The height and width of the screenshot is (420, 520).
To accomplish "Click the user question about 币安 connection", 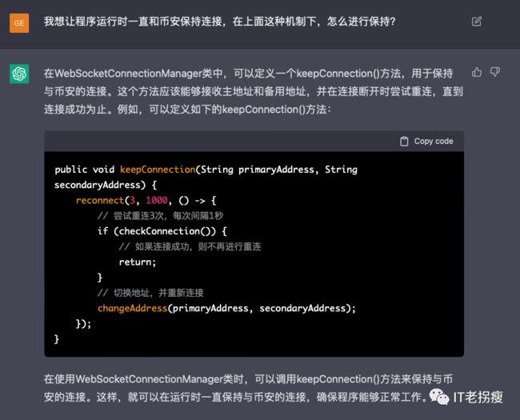I will coord(219,22).
